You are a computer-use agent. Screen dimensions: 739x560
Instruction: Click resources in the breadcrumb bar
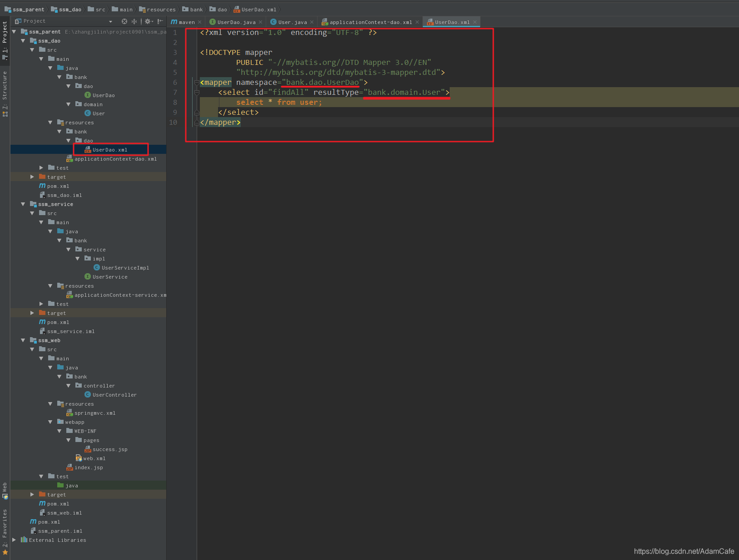[x=157, y=10]
